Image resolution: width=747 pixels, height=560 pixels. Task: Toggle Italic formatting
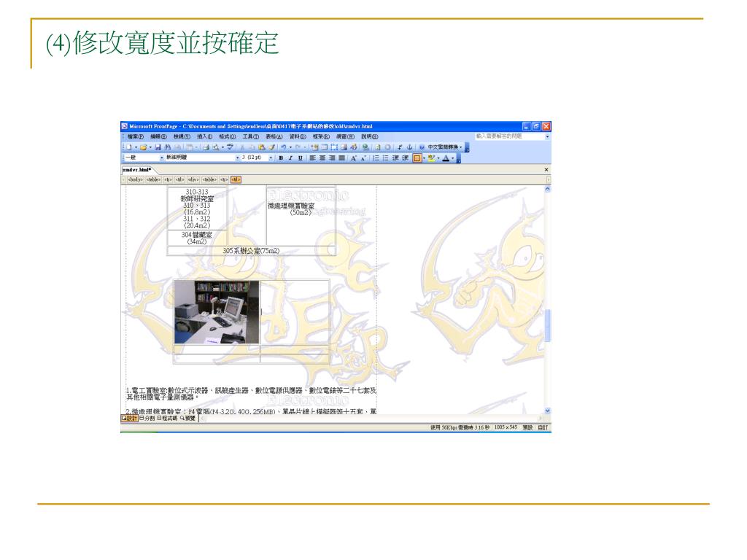point(290,157)
